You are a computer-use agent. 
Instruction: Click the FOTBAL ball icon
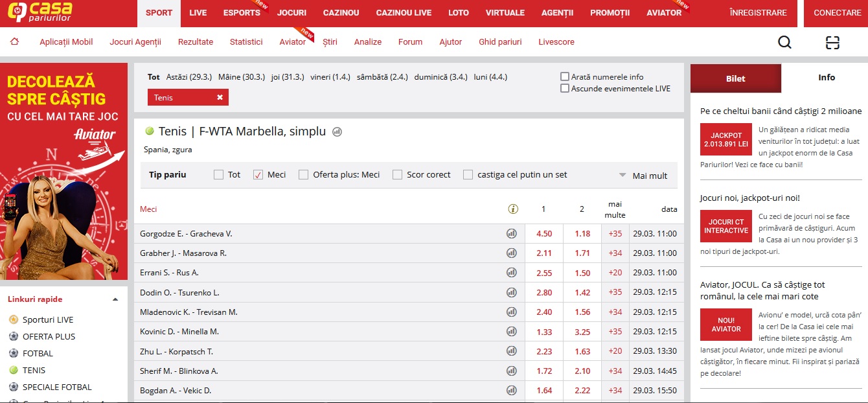[x=14, y=353]
